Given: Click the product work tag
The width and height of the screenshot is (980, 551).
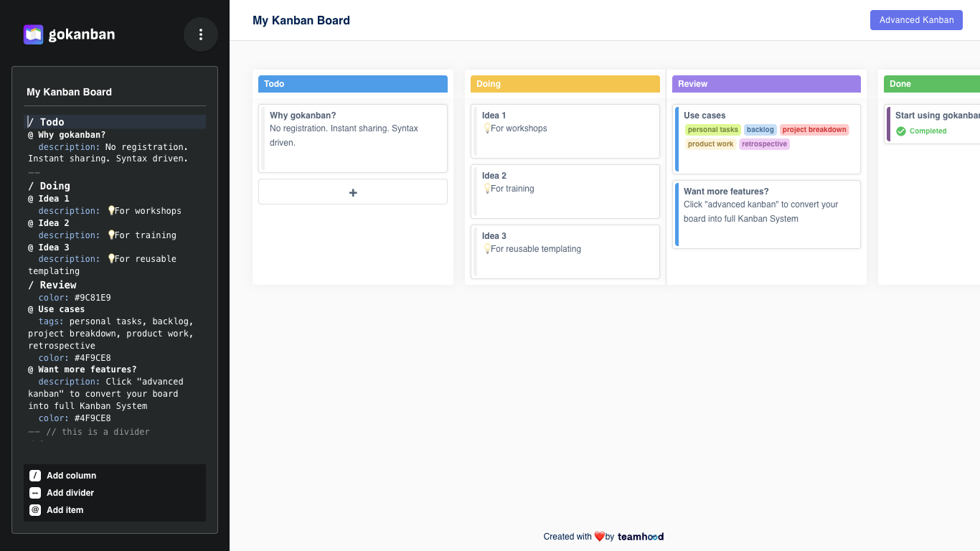Looking at the screenshot, I should pyautogui.click(x=711, y=144).
